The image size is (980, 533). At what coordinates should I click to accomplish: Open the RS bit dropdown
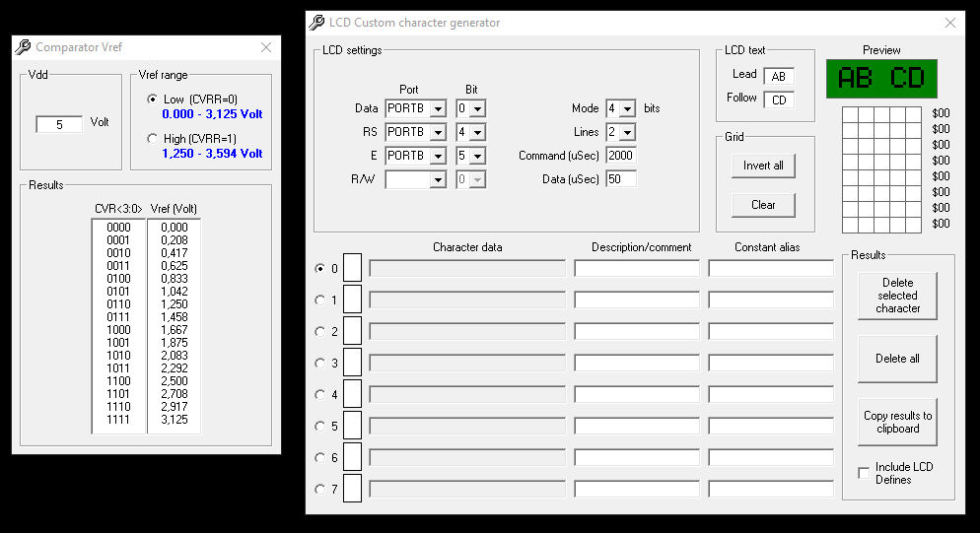477,132
